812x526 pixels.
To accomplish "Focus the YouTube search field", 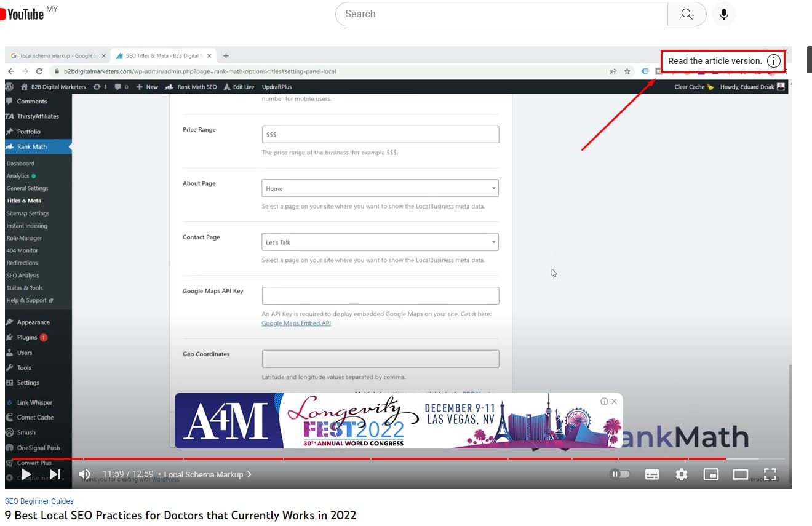I will (501, 14).
